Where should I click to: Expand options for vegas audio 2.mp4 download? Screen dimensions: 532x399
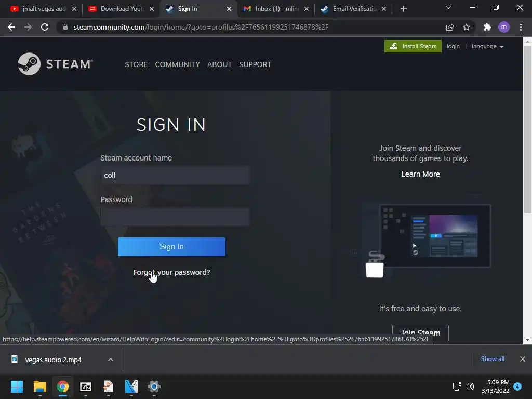tap(111, 360)
